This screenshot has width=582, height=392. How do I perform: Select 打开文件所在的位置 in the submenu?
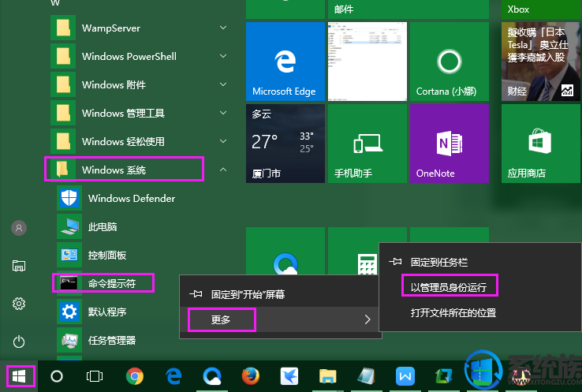click(479, 313)
